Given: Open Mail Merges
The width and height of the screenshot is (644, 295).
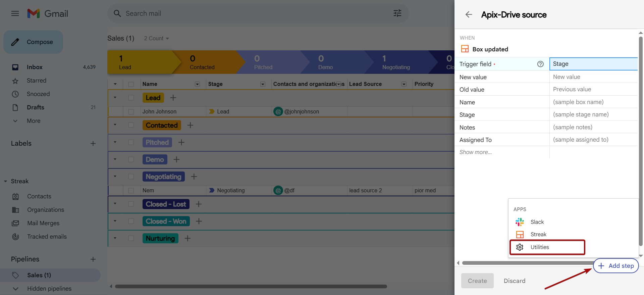Looking at the screenshot, I should [x=43, y=223].
